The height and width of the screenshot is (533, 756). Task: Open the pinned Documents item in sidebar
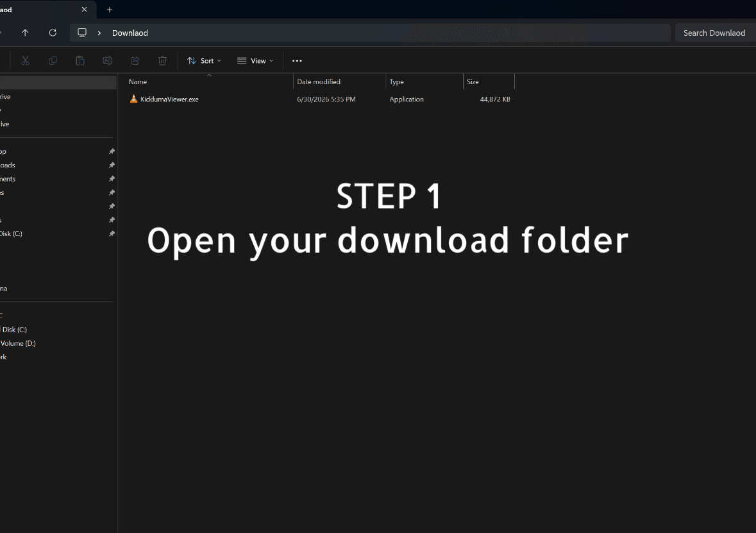point(8,178)
